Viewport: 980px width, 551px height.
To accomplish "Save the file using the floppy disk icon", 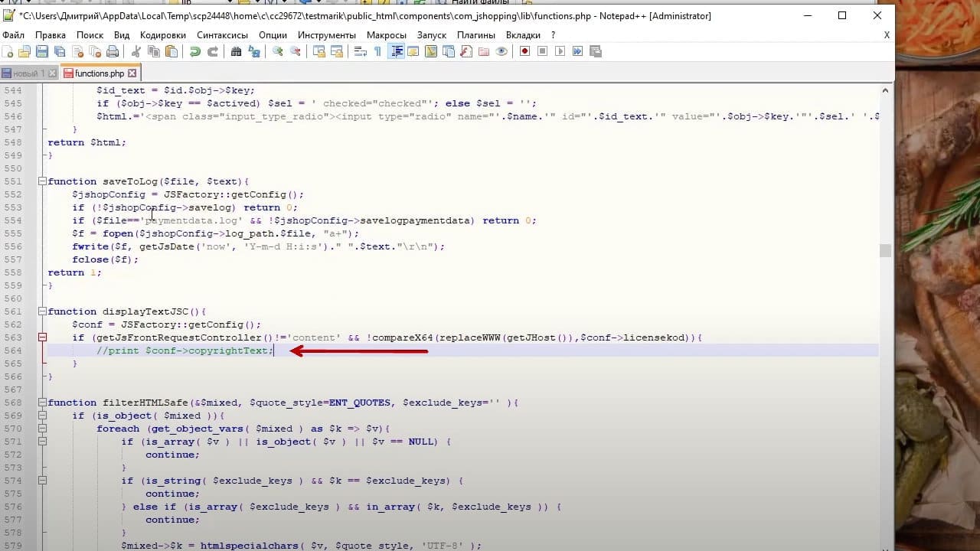I will pyautogui.click(x=42, y=51).
